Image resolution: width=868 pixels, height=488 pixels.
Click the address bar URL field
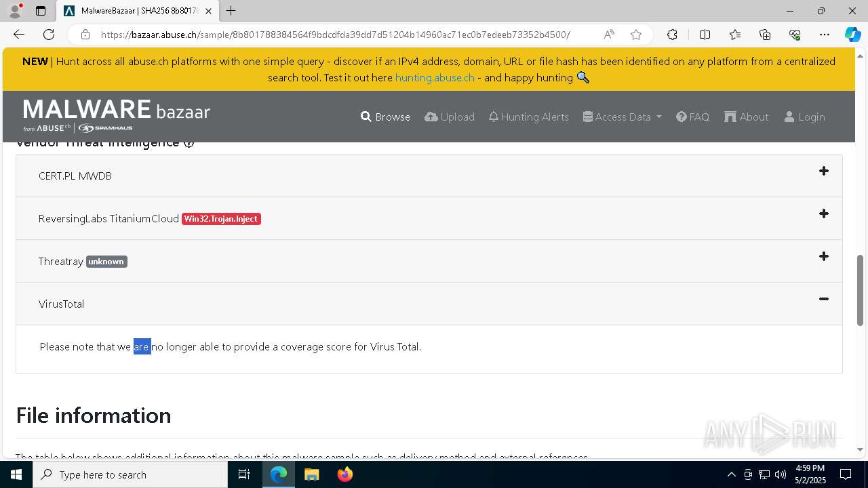(335, 35)
